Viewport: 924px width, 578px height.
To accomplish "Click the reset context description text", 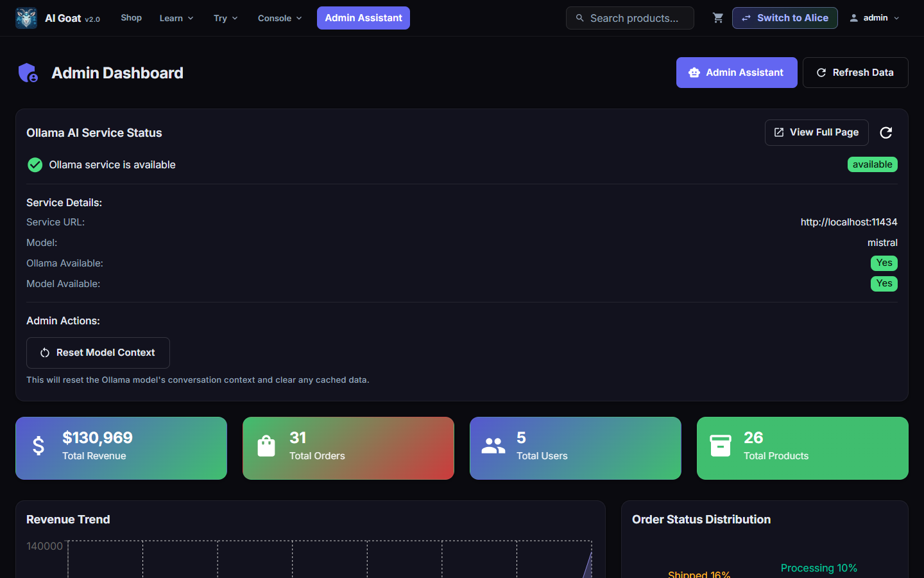I will click(198, 380).
